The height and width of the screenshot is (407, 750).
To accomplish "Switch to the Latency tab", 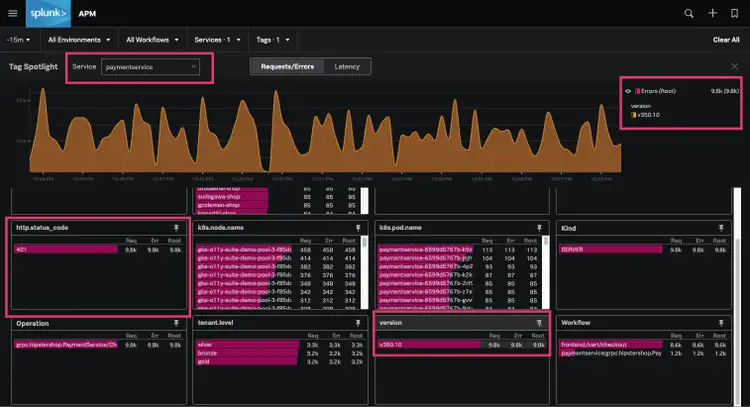I will pos(347,66).
